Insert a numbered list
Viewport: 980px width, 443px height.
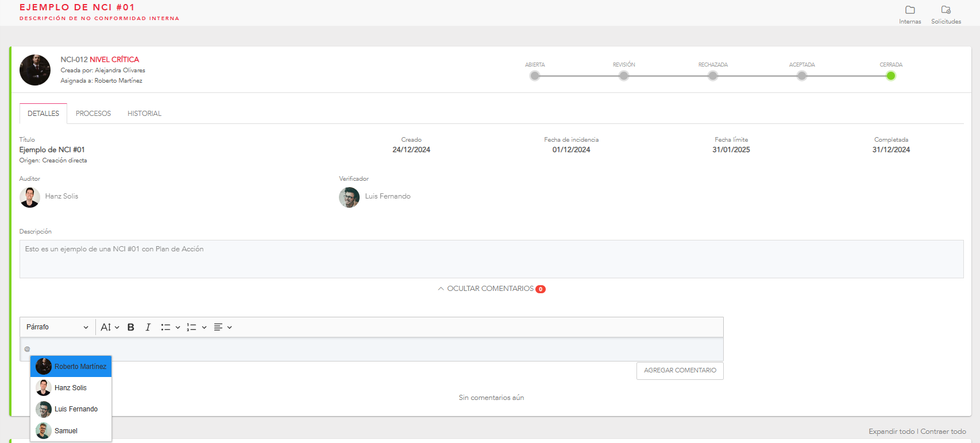(192, 327)
